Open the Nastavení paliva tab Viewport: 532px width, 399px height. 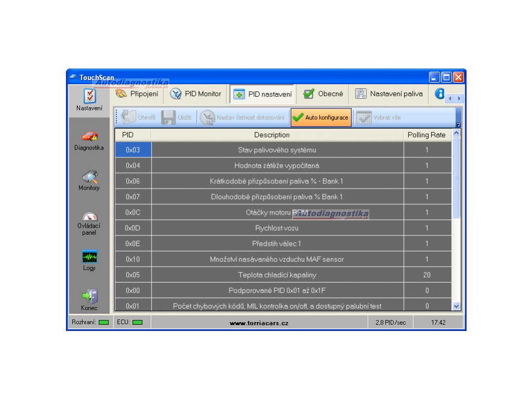389,94
